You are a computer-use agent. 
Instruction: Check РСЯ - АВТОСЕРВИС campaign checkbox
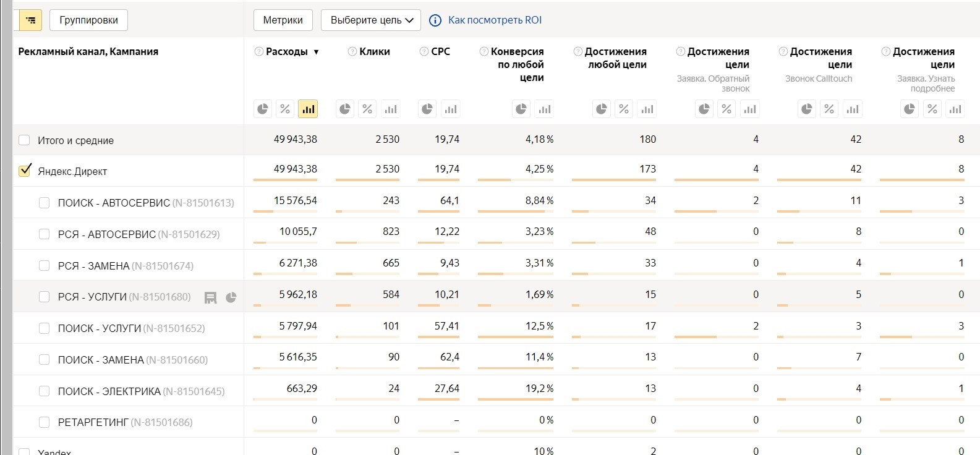44,234
